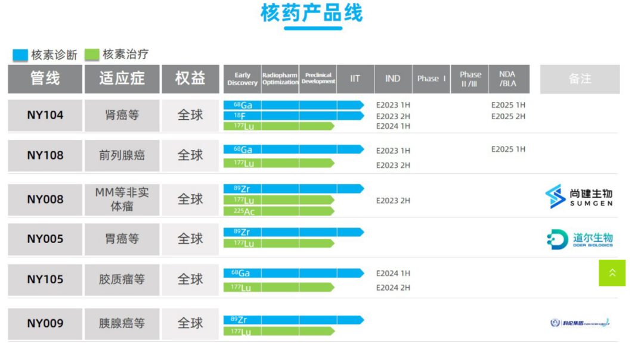Click the 肾癌等 indication cell

122,116
